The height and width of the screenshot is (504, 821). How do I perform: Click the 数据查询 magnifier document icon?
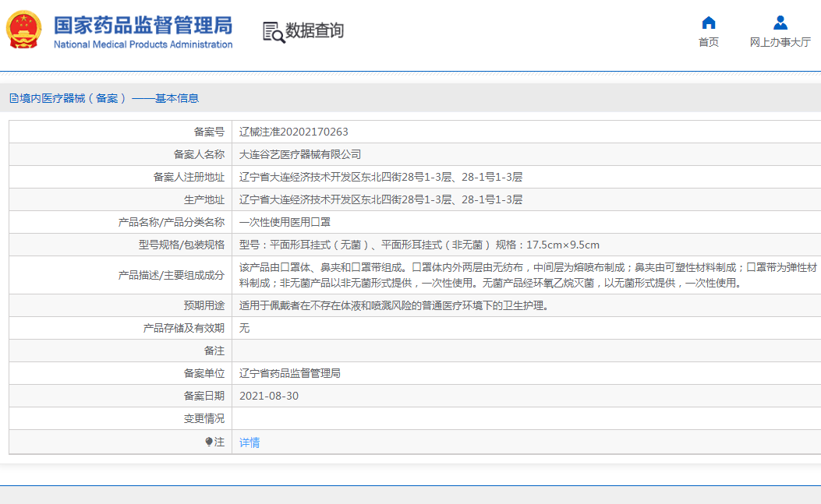274,31
